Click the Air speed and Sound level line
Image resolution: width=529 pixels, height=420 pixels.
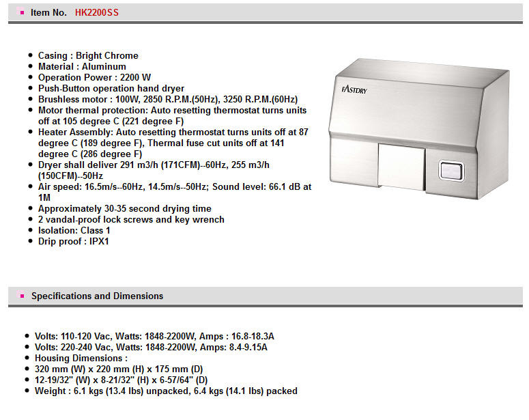coord(175,192)
